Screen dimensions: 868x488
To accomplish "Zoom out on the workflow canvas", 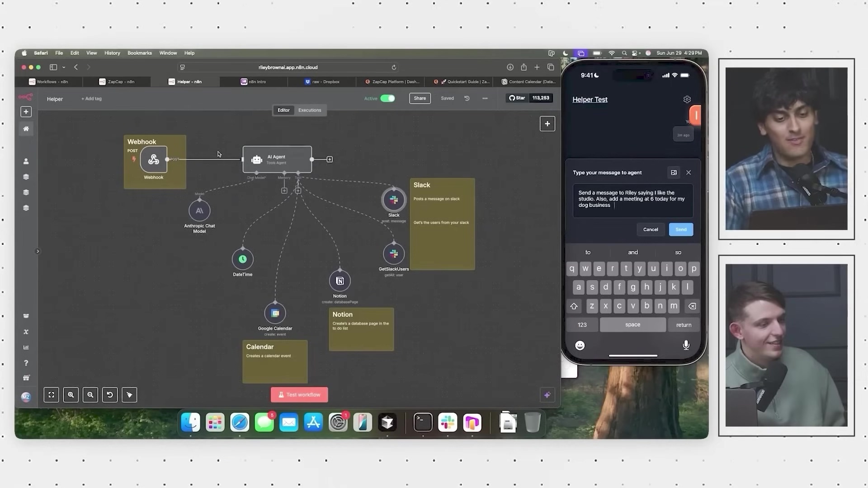I will point(90,395).
